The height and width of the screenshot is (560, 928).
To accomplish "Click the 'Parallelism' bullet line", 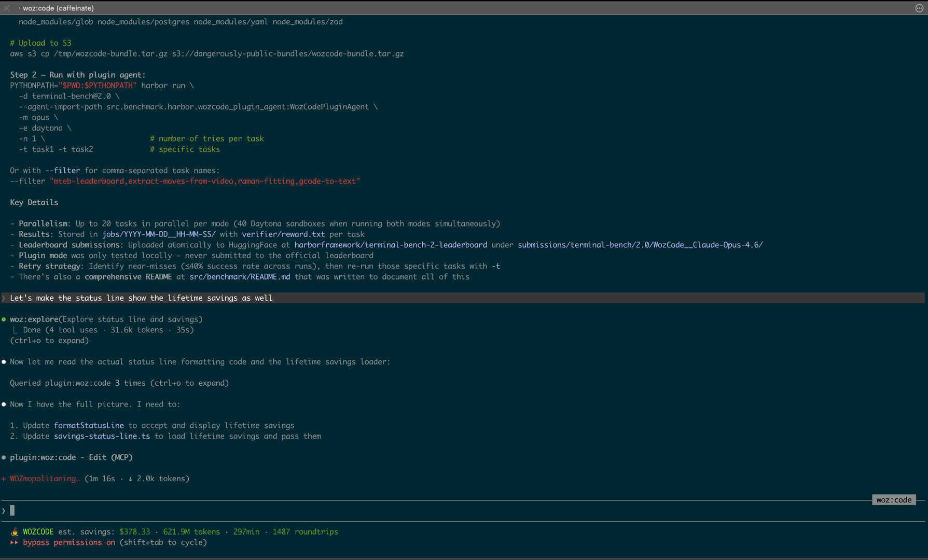I will (255, 224).
